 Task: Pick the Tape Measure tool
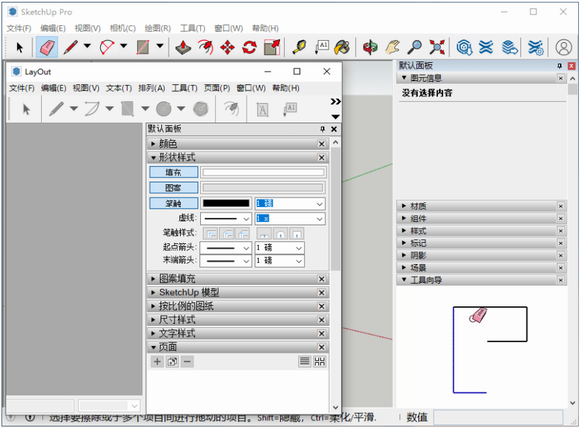coord(299,47)
